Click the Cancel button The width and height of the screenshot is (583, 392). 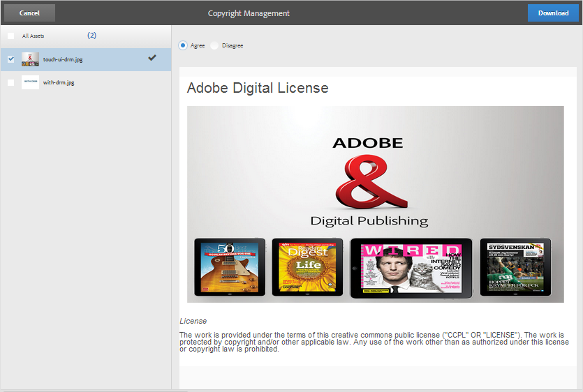30,13
